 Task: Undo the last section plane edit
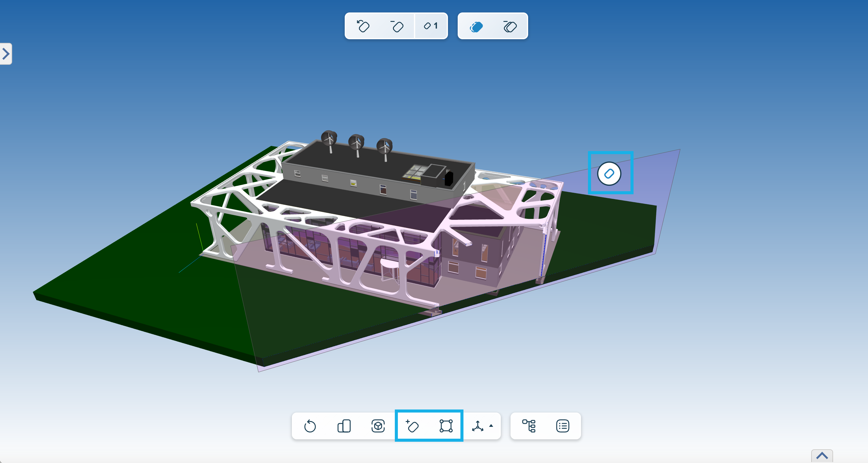click(363, 26)
